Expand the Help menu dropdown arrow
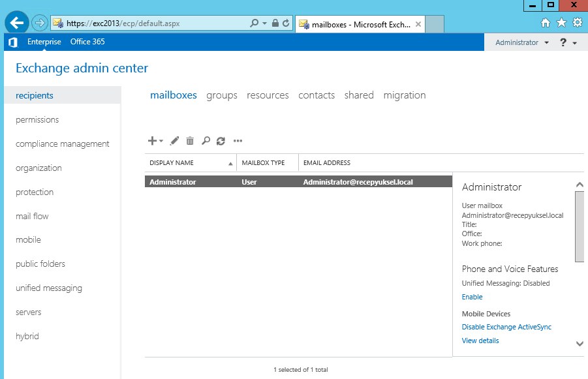Image resolution: width=588 pixels, height=379 pixels. pos(574,43)
